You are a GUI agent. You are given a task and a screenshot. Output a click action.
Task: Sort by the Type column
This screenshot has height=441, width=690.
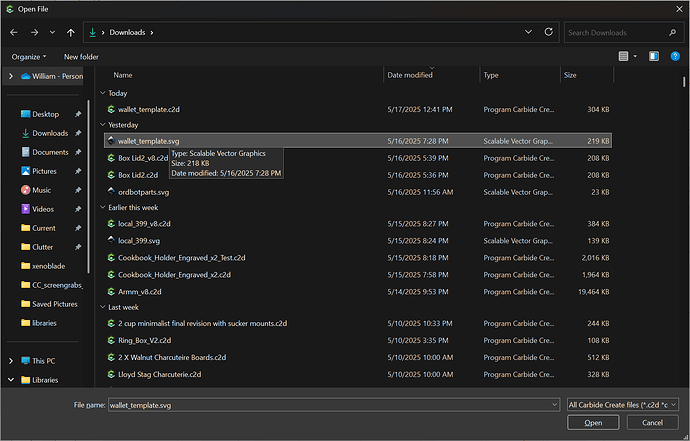(x=491, y=75)
